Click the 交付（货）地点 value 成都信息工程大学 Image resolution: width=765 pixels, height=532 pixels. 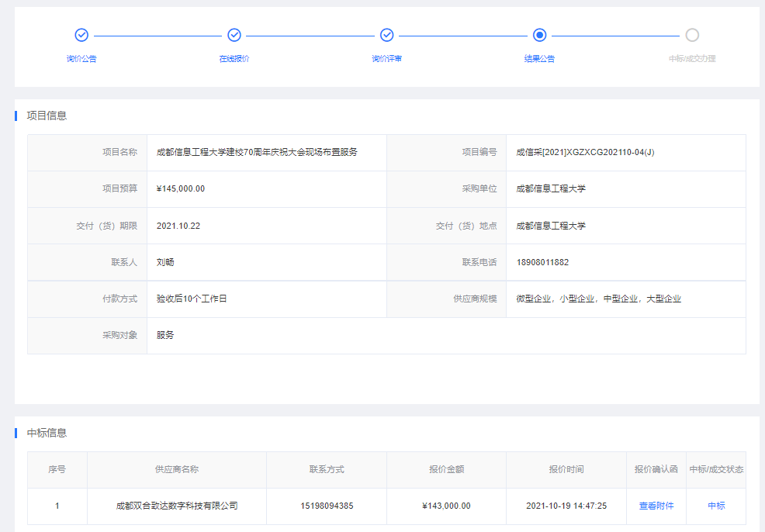551,226
